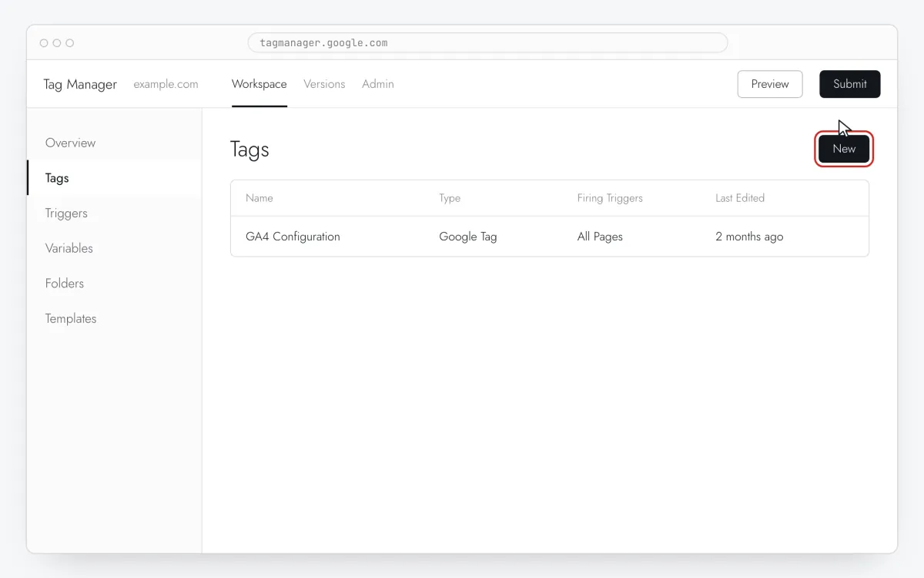
Task: Click the New tag button
Action: (x=844, y=149)
